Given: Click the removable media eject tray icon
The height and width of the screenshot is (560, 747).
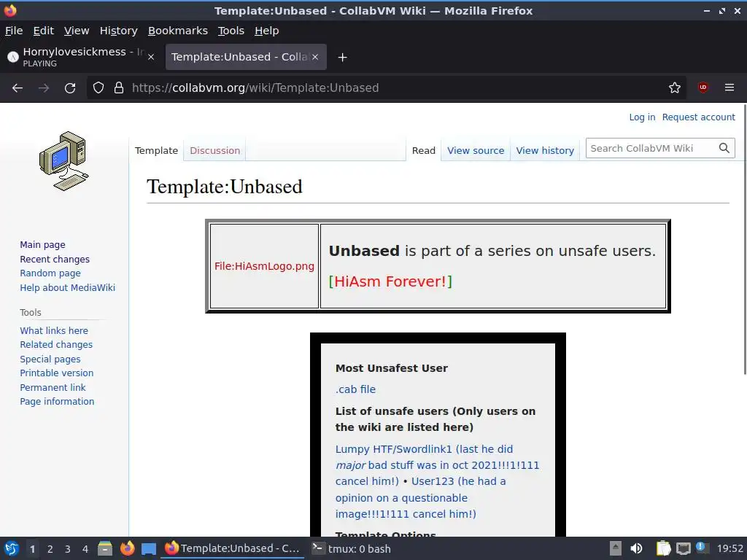Looking at the screenshot, I should [x=616, y=548].
